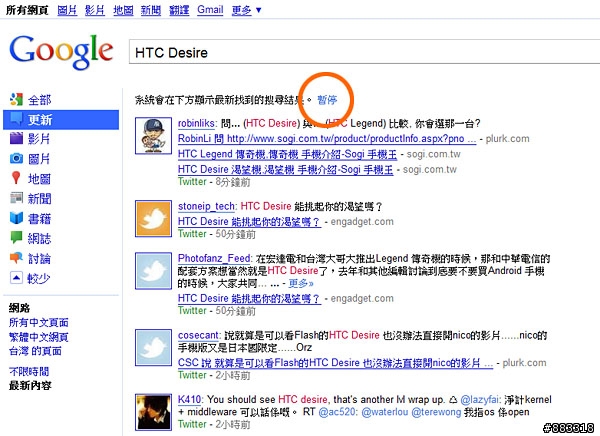This screenshot has width=600, height=436.
Task: Open 新聞 in the top navigation bar
Action: point(151,10)
